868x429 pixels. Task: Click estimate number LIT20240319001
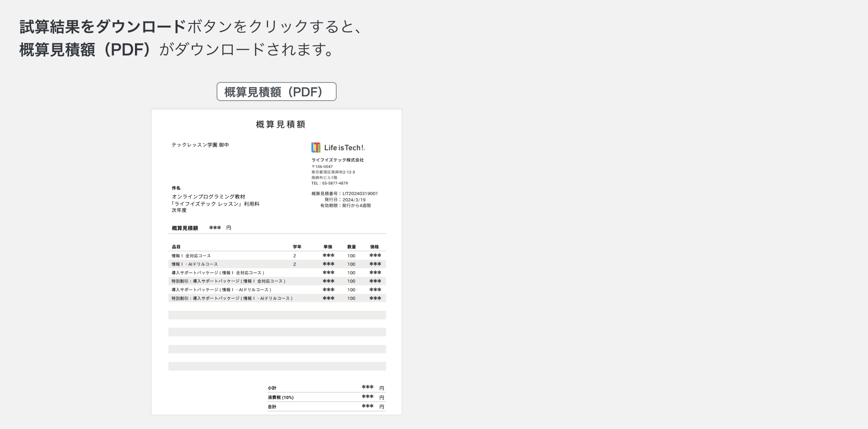[360, 194]
